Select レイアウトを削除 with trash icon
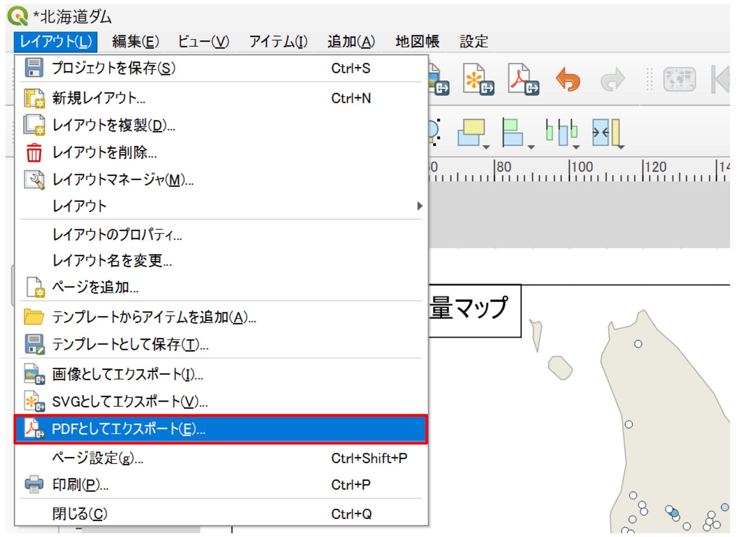This screenshot has width=756, height=537. tap(221, 152)
